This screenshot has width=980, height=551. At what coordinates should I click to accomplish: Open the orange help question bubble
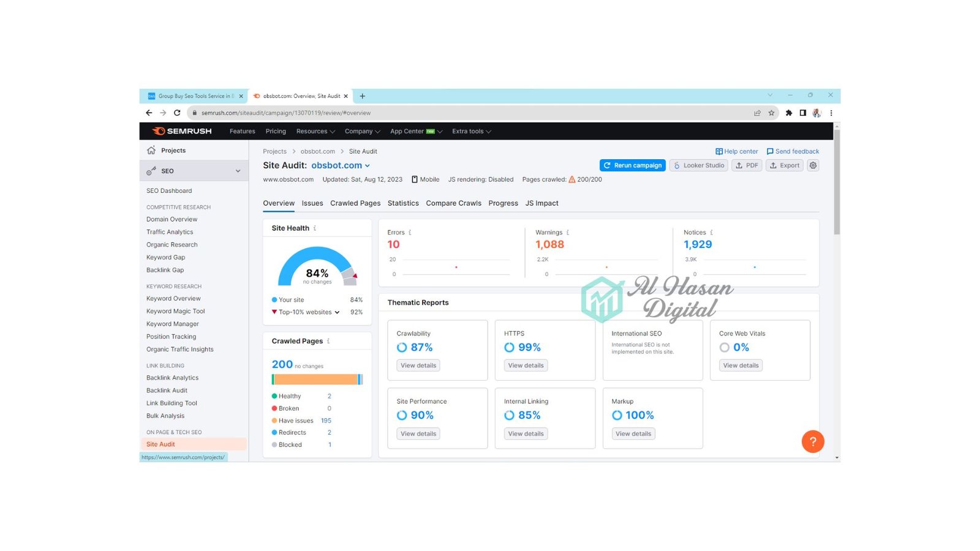click(x=813, y=441)
